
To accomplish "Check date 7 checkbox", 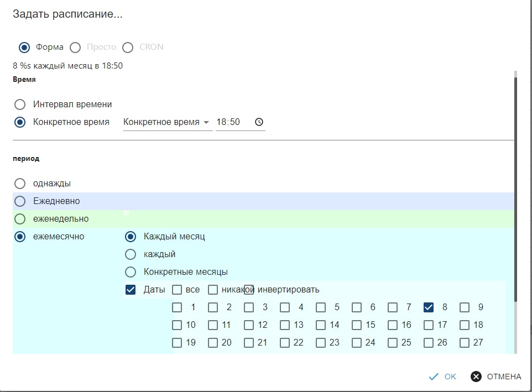I will (x=393, y=307).
